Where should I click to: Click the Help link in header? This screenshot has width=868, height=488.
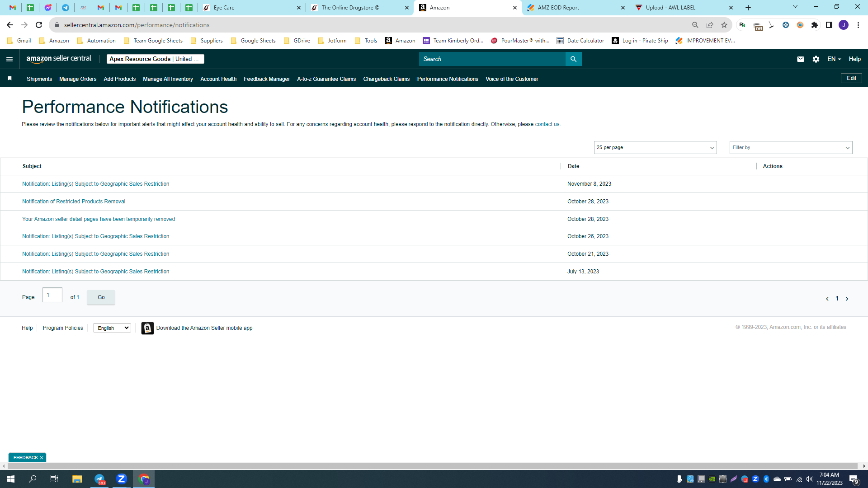pyautogui.click(x=854, y=59)
